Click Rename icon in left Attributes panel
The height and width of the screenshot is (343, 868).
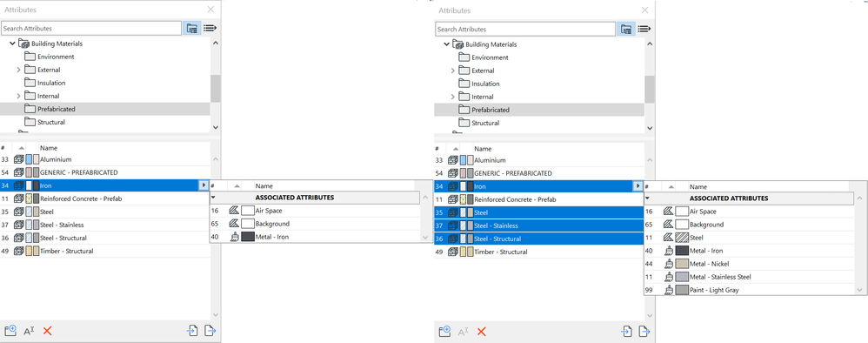[x=29, y=331]
